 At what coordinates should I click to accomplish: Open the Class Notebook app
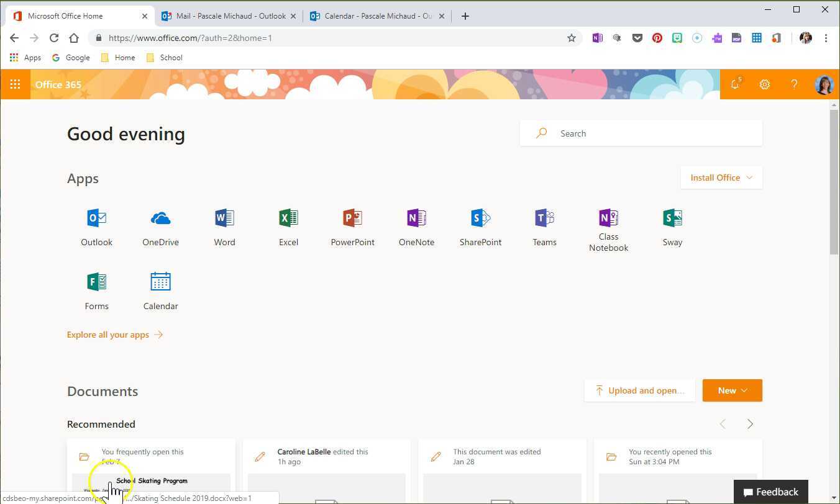(608, 230)
